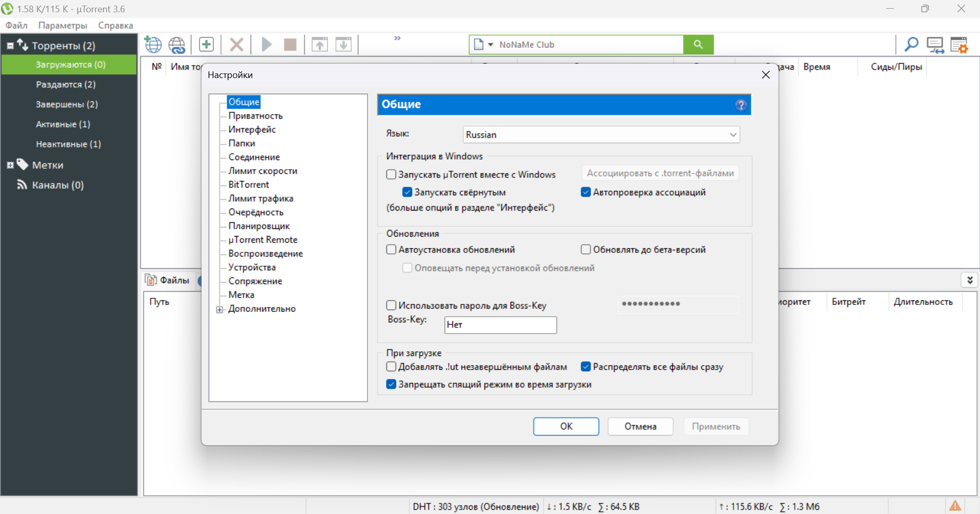980x514 pixels.
Task: Uncheck Автопроверка ассоциаций checkbox
Action: pyautogui.click(x=586, y=192)
